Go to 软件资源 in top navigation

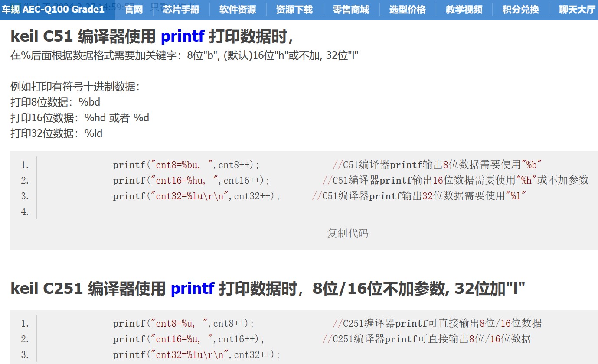pyautogui.click(x=238, y=9)
